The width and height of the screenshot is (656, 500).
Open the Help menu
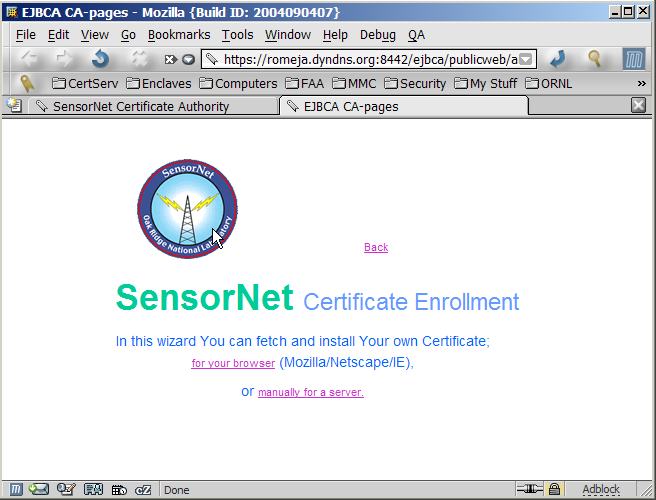coord(335,35)
